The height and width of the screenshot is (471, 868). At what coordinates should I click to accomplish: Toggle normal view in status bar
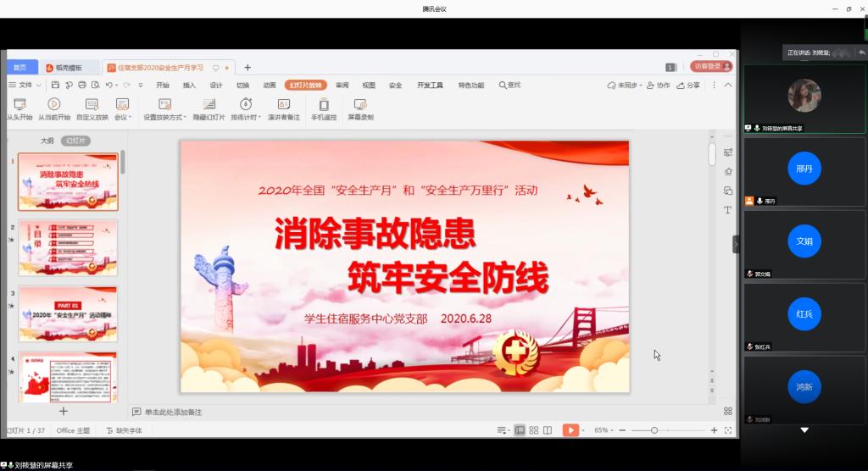click(x=520, y=430)
